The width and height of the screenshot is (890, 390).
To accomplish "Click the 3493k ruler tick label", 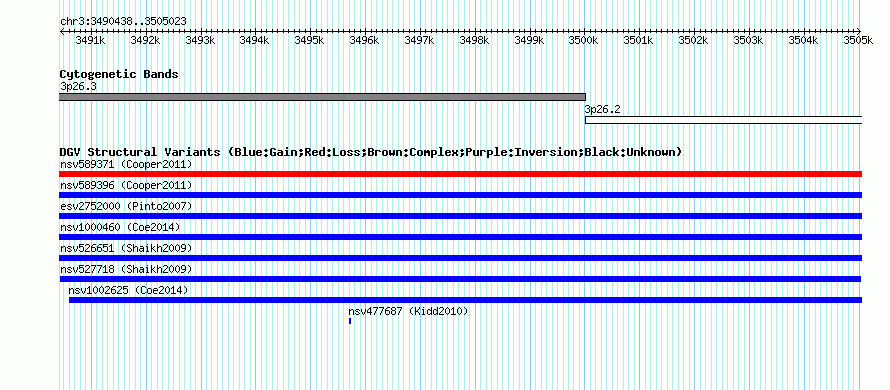I will coord(201,40).
